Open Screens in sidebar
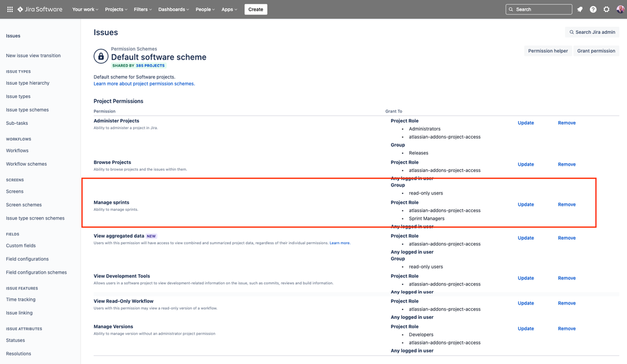This screenshot has height=364, width=627. [15, 191]
